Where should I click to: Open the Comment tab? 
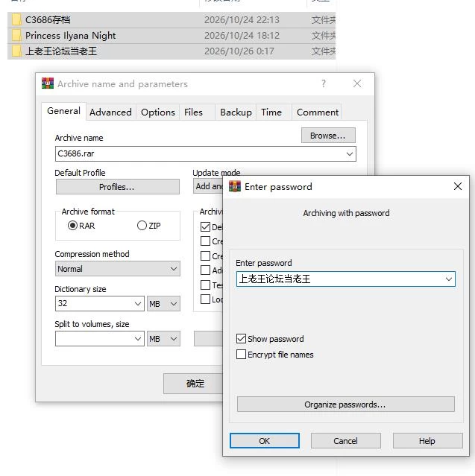tap(317, 112)
